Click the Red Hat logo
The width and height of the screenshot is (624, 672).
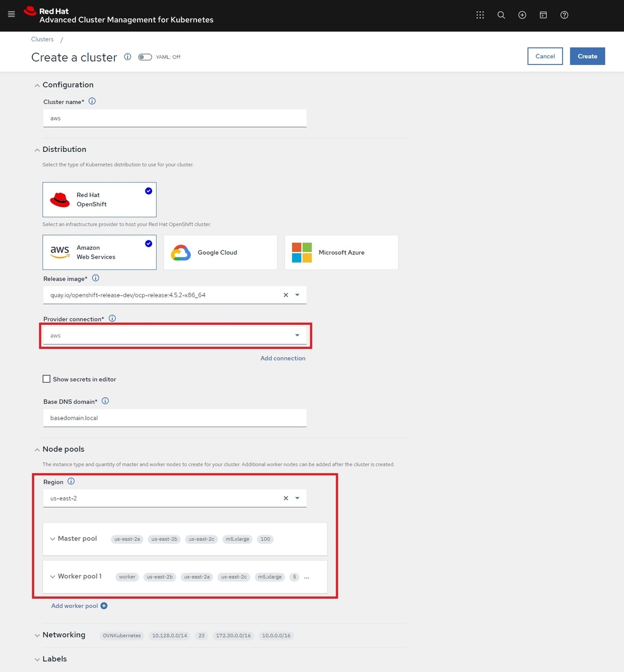click(x=30, y=11)
